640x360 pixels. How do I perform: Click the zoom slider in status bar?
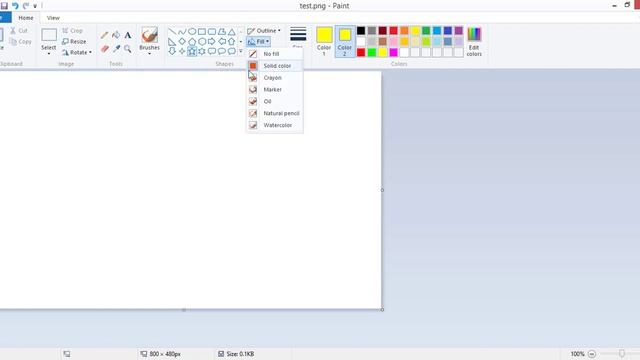[622, 354]
